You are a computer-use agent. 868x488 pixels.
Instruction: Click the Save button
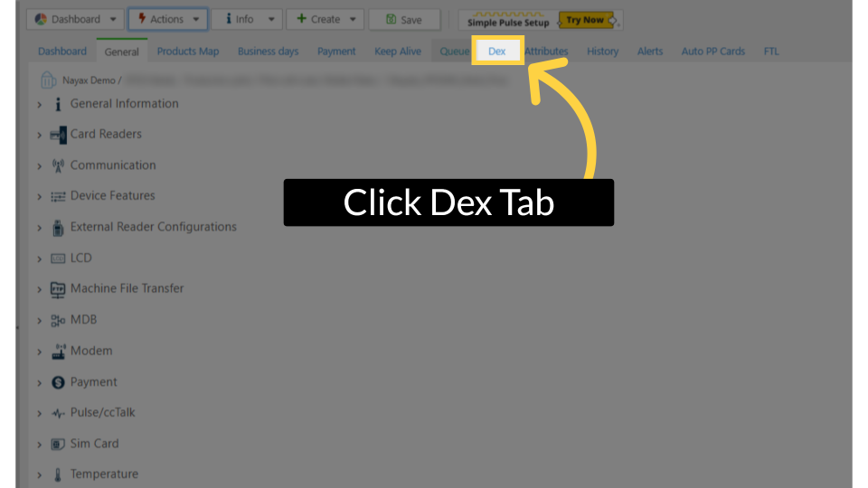403,19
